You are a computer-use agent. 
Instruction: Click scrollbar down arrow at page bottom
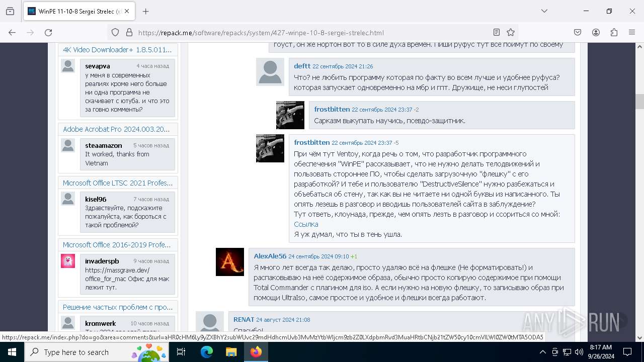(x=639, y=338)
